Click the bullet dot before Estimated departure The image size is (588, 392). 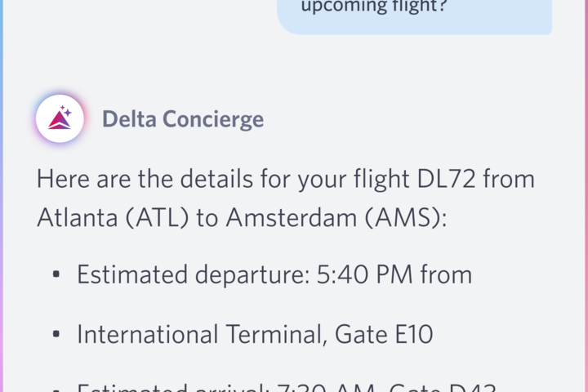56,275
